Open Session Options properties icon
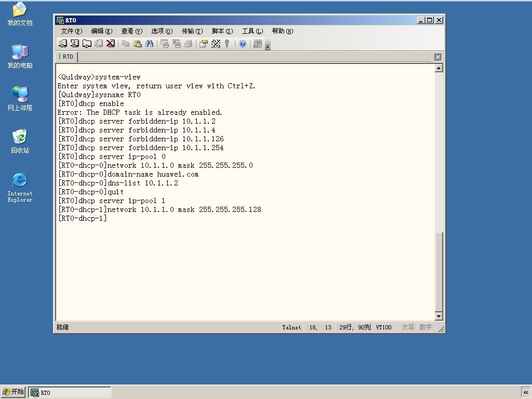532x399 pixels. coord(204,44)
